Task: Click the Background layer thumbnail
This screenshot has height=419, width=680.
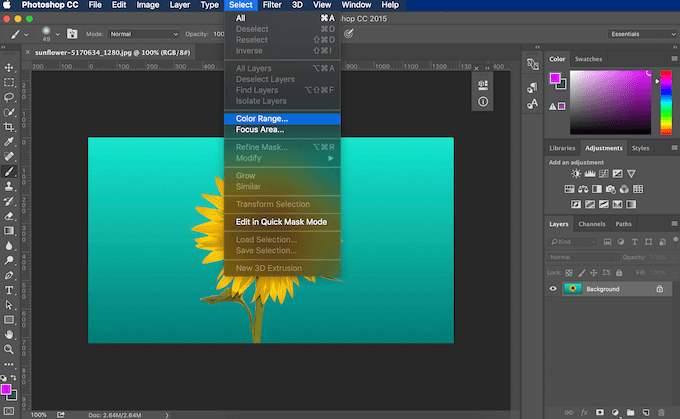Action: click(x=573, y=289)
